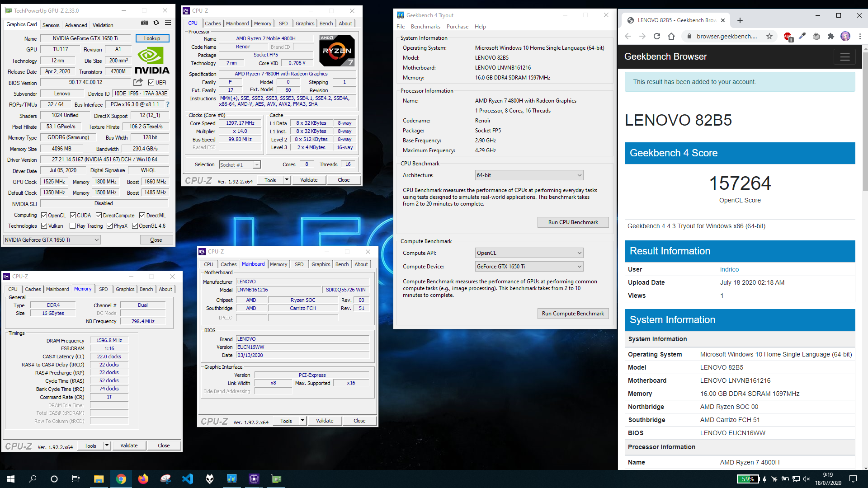
Task: Toggle the Ray Tracing checkbox
Action: point(72,226)
